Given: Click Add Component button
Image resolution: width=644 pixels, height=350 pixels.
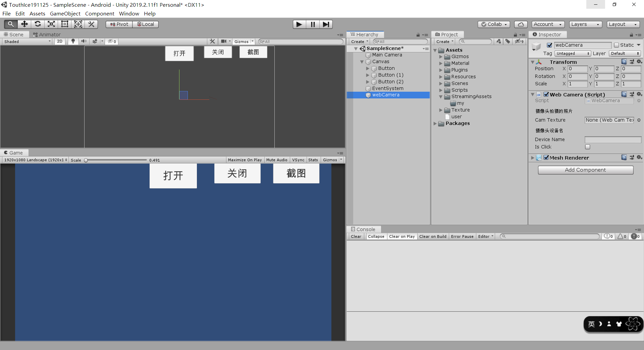Looking at the screenshot, I should coord(585,170).
